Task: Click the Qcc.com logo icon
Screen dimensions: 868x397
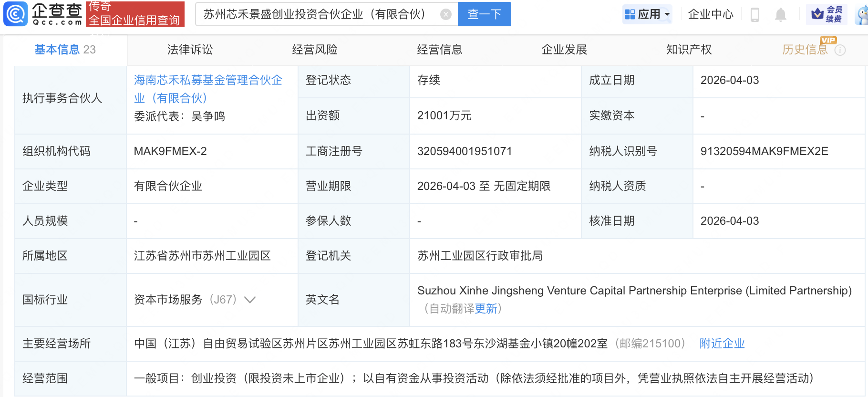Action: coord(16,14)
